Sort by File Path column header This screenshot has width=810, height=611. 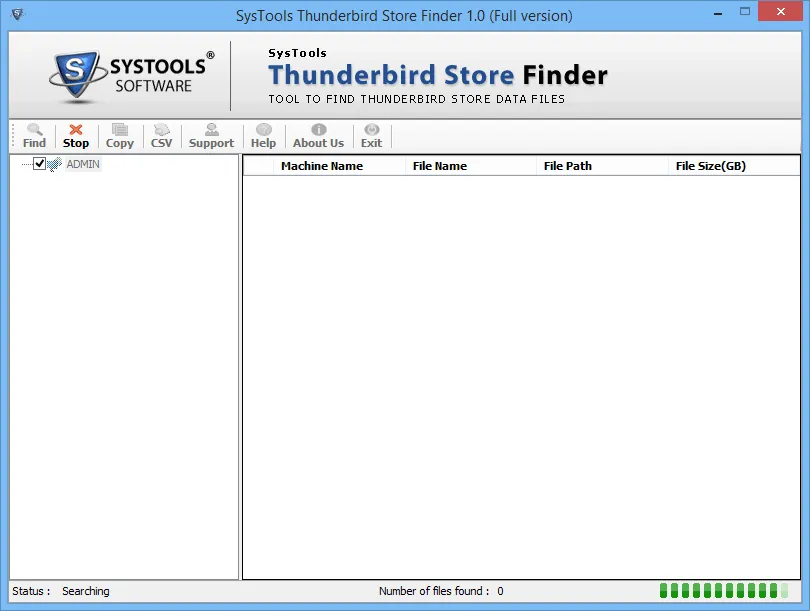pos(603,166)
